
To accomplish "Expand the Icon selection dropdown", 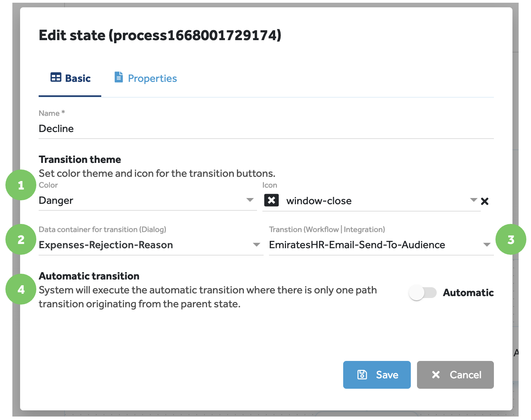I will pyautogui.click(x=473, y=200).
